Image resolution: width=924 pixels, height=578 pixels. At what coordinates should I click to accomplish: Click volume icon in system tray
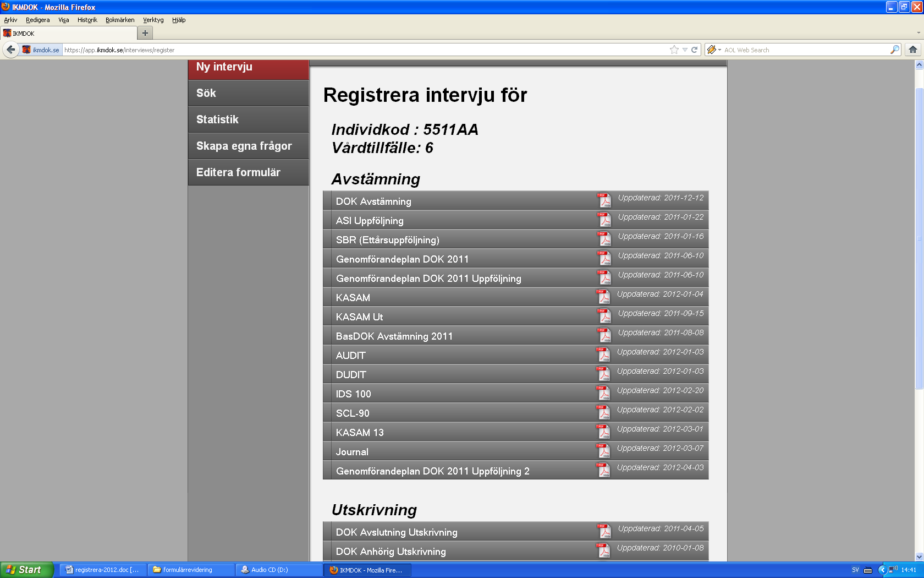point(893,570)
